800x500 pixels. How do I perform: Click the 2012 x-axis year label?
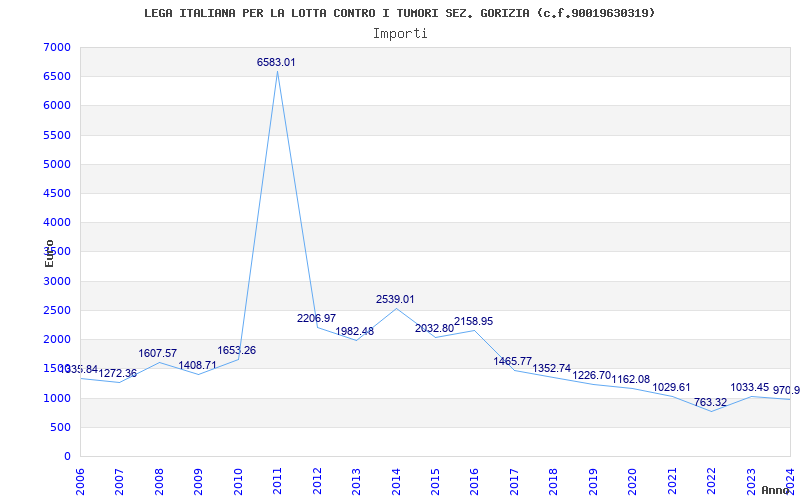pos(317,481)
